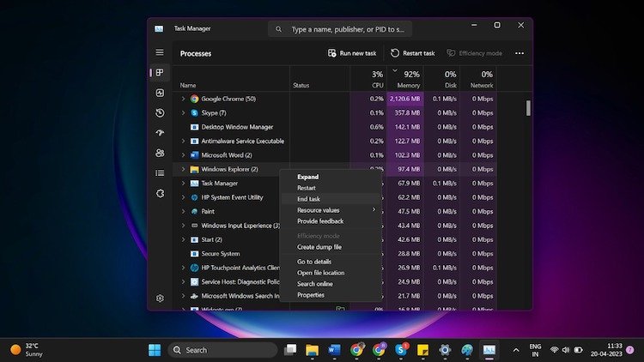Screen dimensions: 644x362
Task: Choose Search online in context menu
Action: (x=331, y=284)
